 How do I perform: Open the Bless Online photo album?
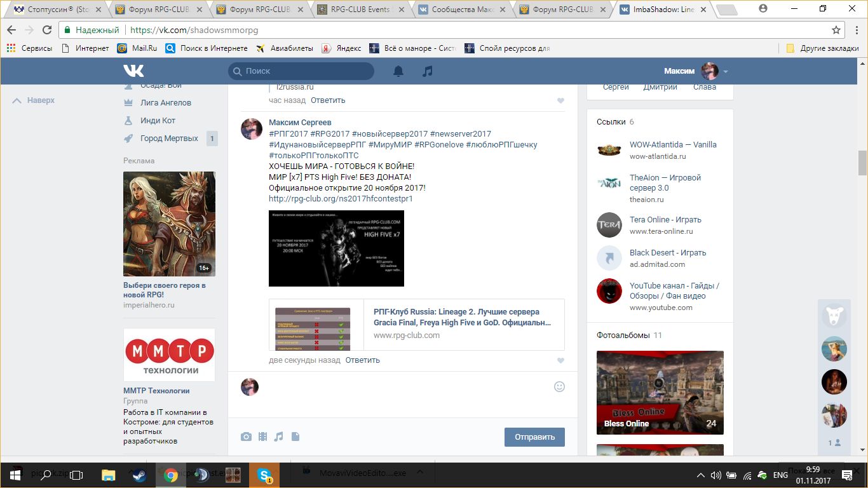pyautogui.click(x=660, y=393)
